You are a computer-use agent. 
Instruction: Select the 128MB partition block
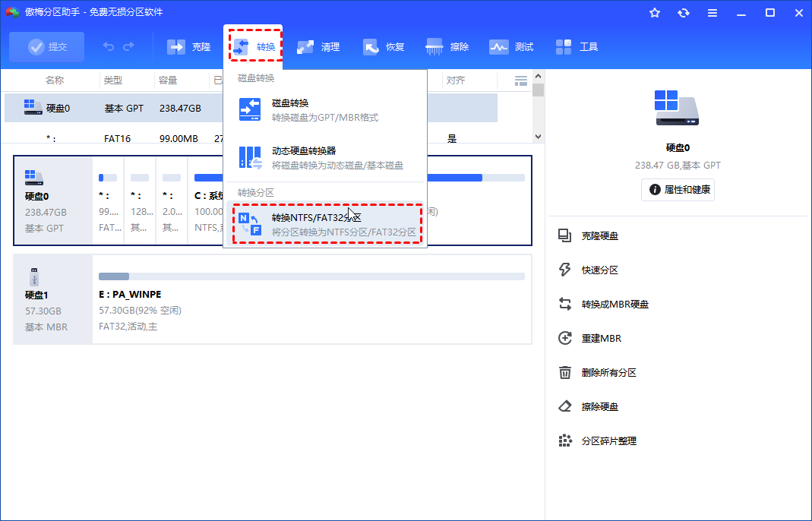[141, 201]
